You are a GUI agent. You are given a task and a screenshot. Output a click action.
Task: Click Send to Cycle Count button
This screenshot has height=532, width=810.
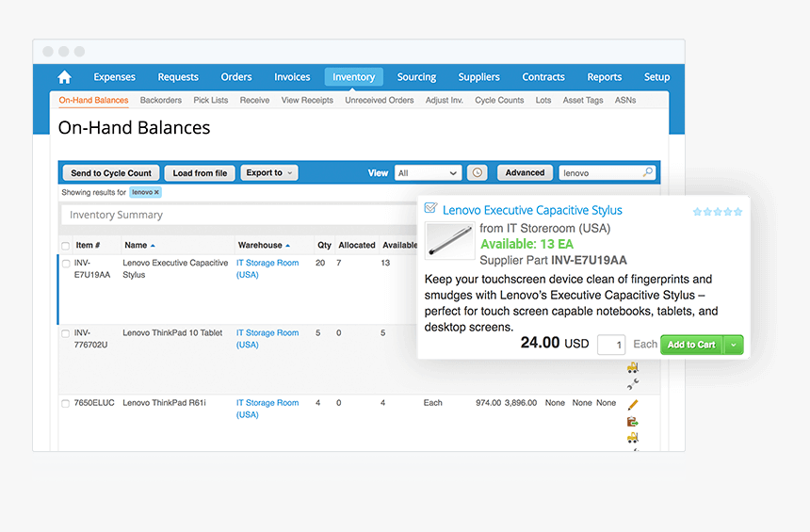coord(111,173)
